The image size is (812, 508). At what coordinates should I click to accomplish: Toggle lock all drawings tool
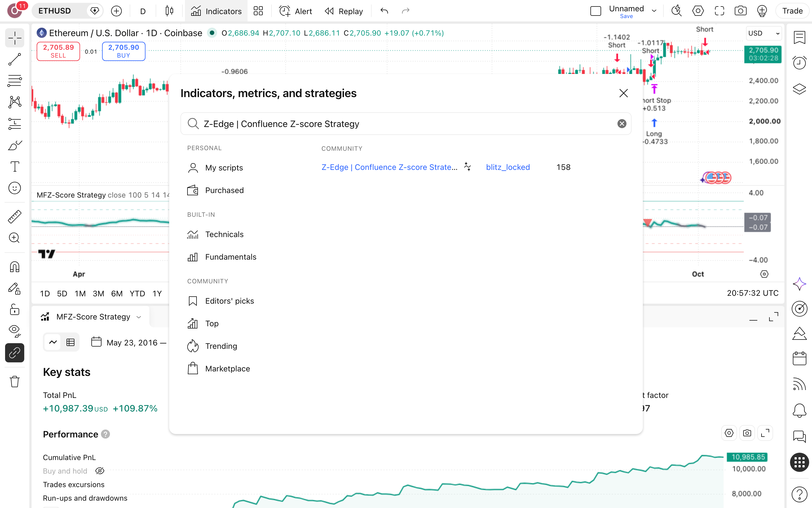[x=14, y=310]
